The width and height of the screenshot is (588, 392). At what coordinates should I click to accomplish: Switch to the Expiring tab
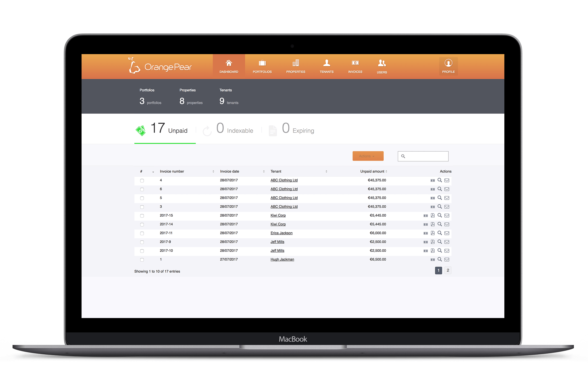point(292,129)
